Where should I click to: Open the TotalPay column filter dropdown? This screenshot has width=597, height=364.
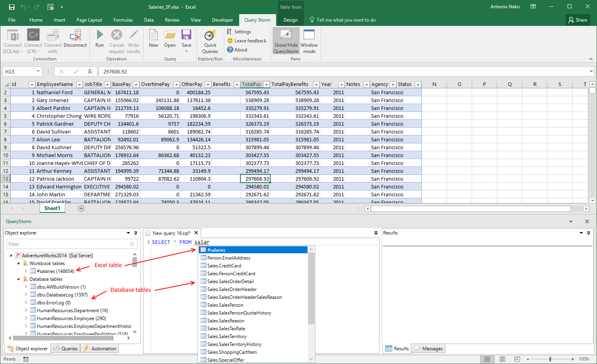point(266,84)
